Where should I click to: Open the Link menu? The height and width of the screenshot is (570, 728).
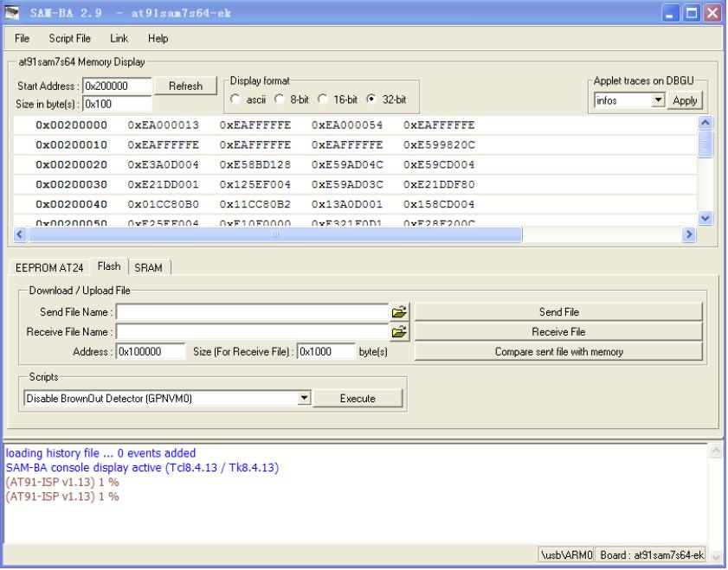click(119, 39)
